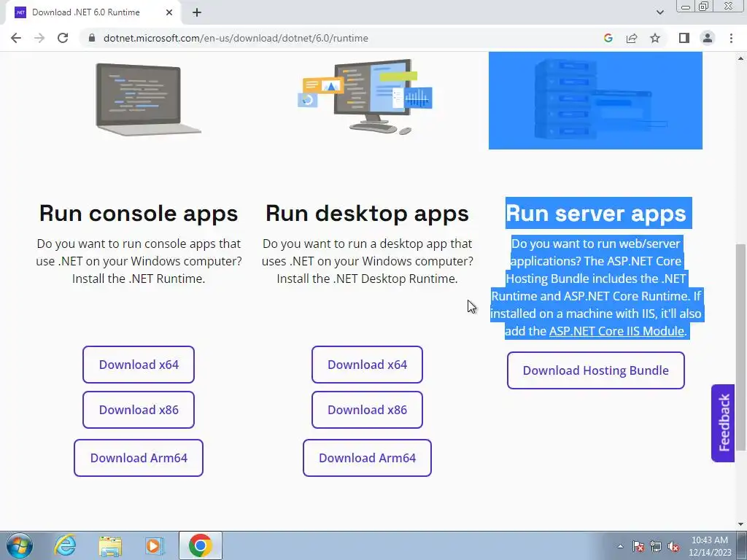Download x64 .NET Runtime for console apps
747x560 pixels.
[139, 365]
